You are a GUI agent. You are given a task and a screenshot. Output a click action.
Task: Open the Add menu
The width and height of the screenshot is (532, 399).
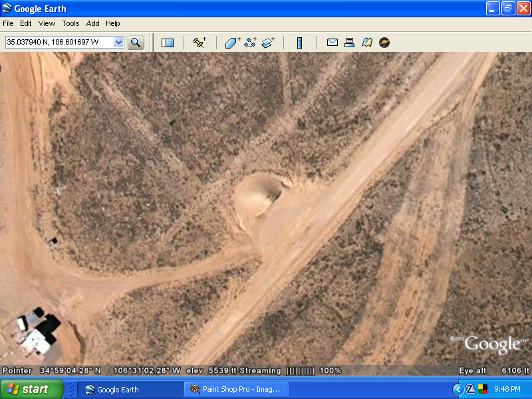pos(92,23)
